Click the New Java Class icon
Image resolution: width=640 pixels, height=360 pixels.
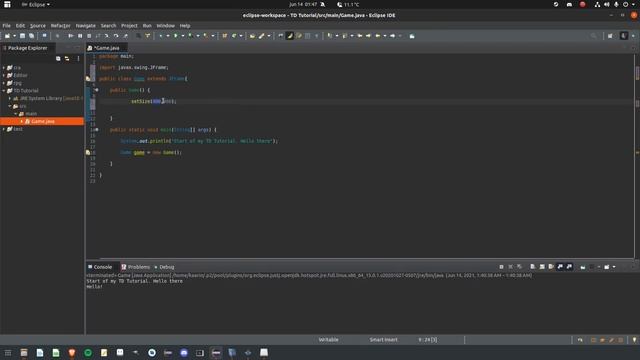click(234, 36)
